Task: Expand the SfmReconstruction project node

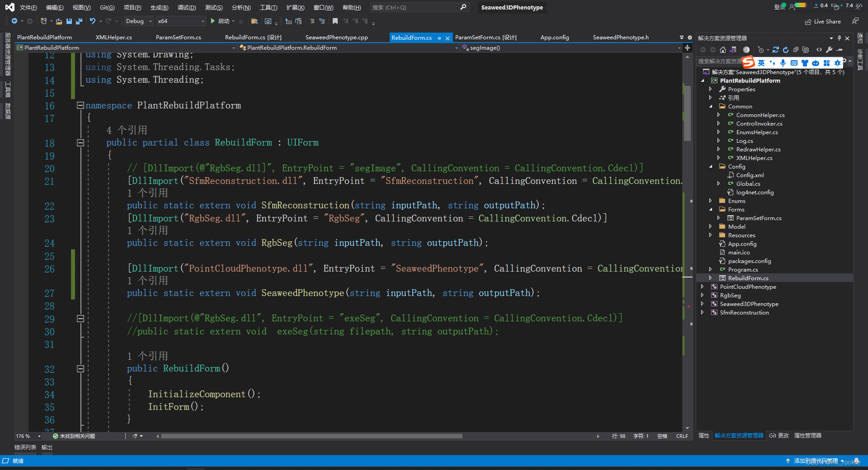Action: [703, 312]
